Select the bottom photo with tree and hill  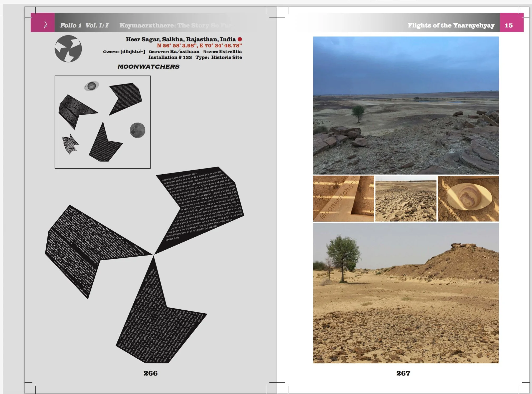pyautogui.click(x=406, y=293)
